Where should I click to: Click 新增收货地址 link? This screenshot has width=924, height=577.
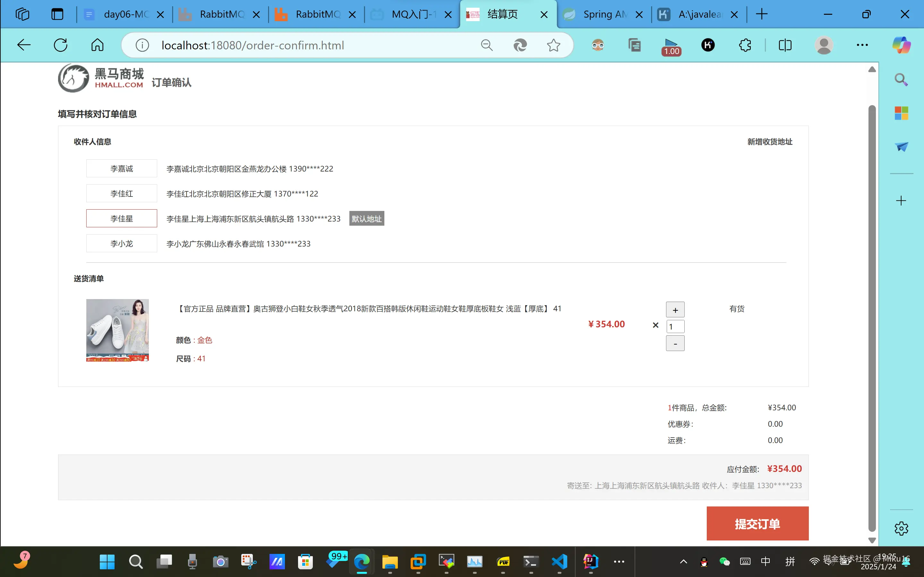tap(769, 142)
